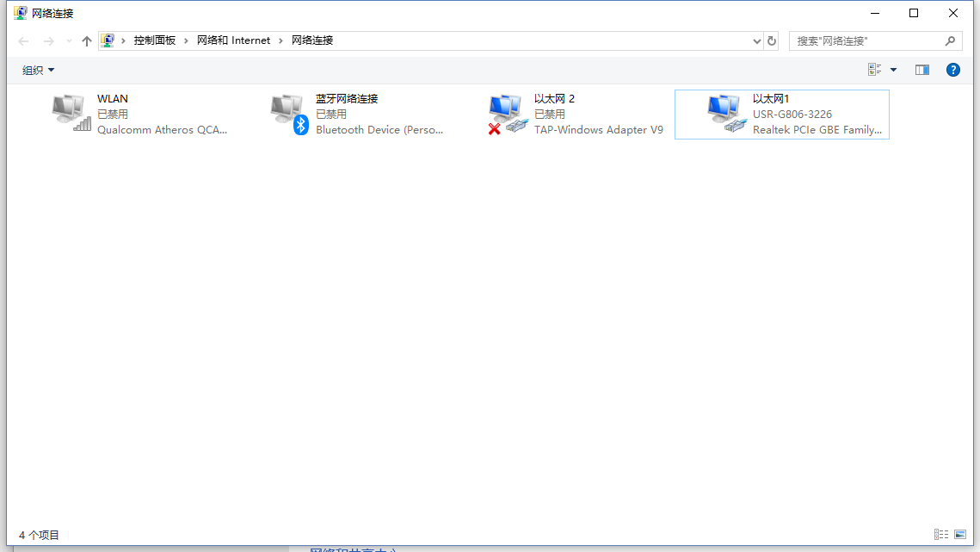Navigate to 控制面板 in the breadcrumb
Screen dimensions: 980x552
[155, 40]
